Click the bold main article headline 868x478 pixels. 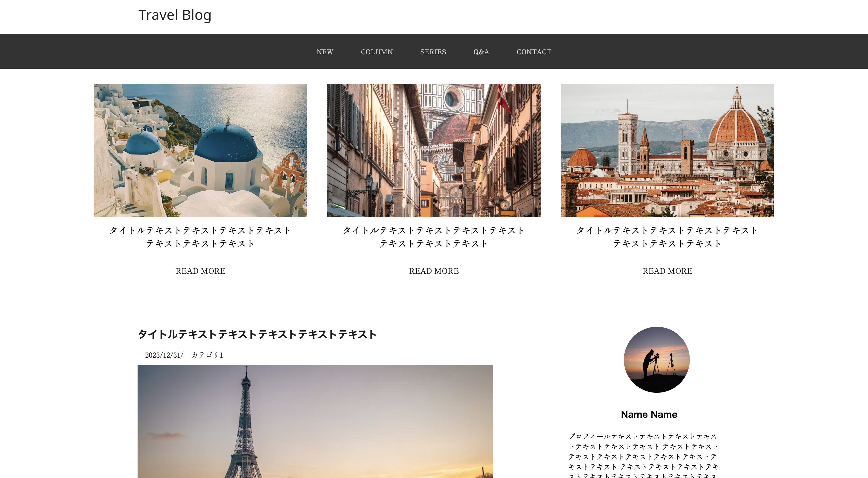coord(257,334)
